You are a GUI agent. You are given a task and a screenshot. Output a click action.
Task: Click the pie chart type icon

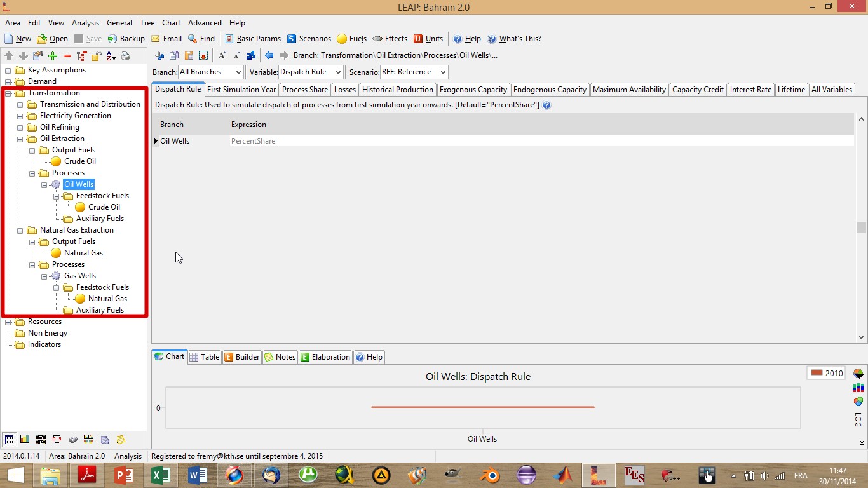[x=858, y=374]
